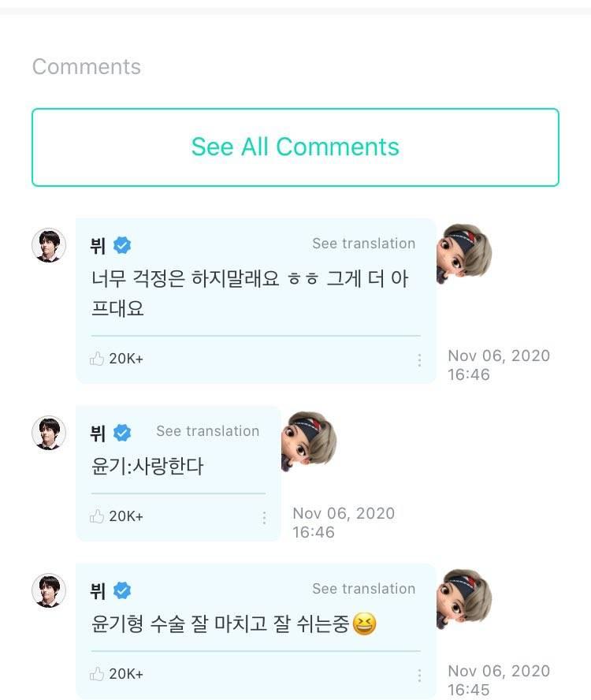The width and height of the screenshot is (591, 700).
Task: Open profile photo on third comment
Action: click(49, 590)
